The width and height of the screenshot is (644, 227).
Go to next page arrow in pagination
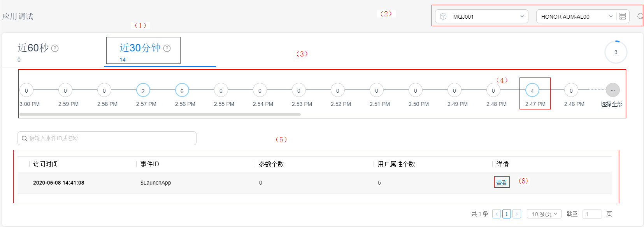pyautogui.click(x=517, y=214)
